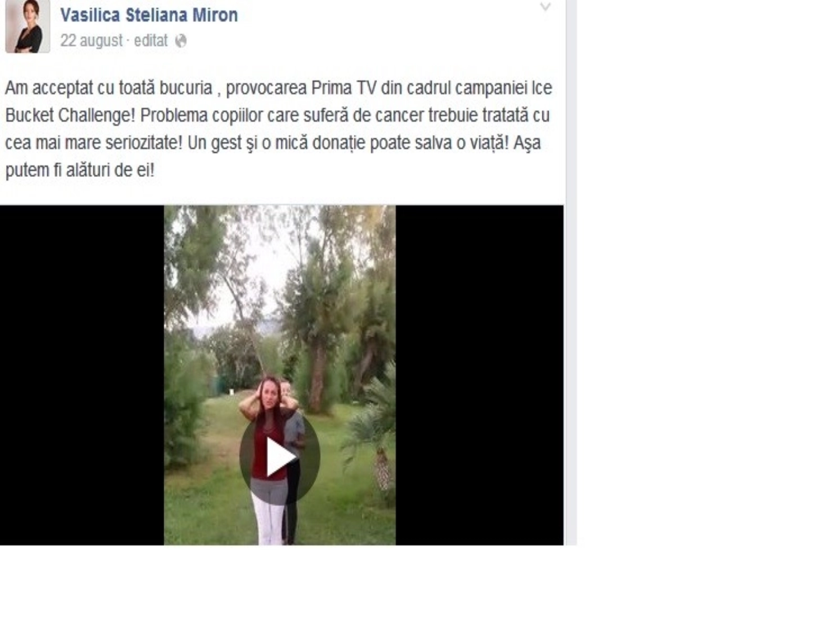Image resolution: width=840 pixels, height=630 pixels.
Task: Open the post options chevron menu
Action: tap(545, 7)
